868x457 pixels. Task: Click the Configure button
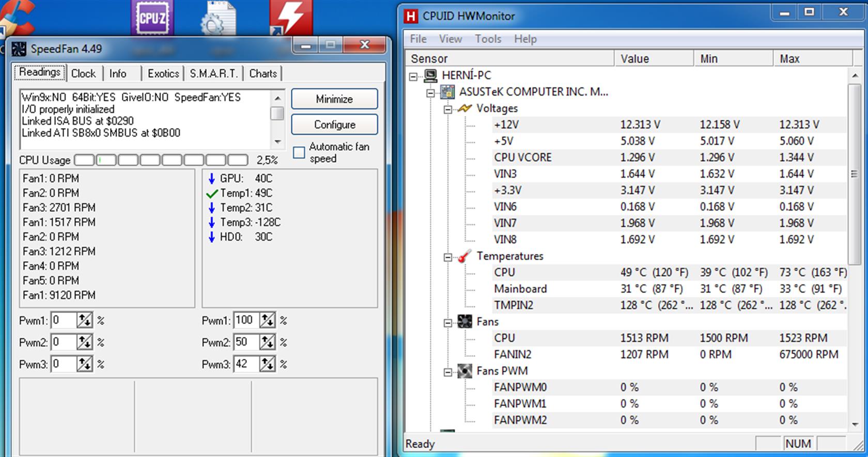pyautogui.click(x=334, y=124)
